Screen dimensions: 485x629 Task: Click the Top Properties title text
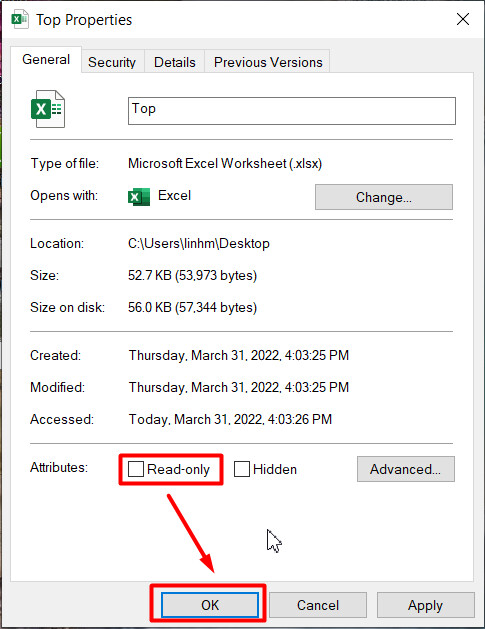(84, 20)
